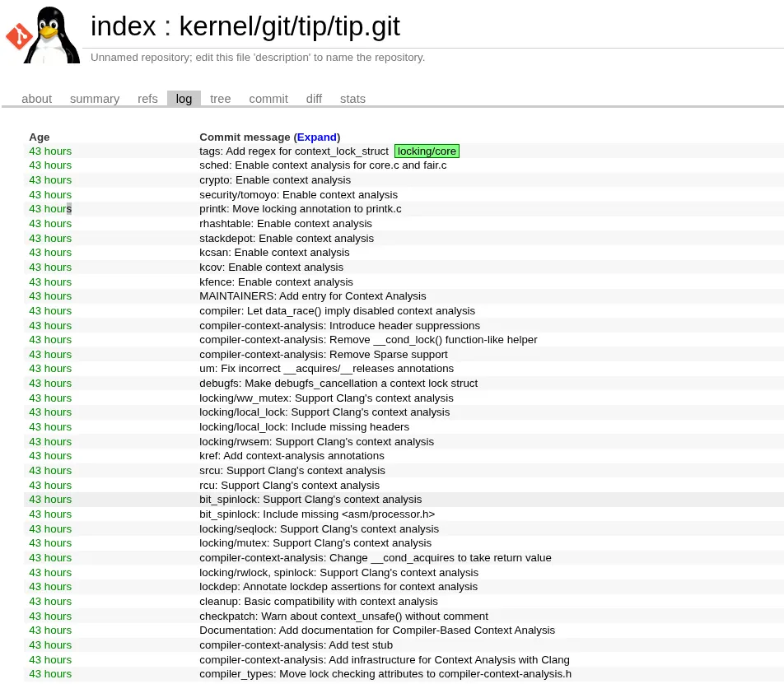Open the locking/core branch label
784x684 pixels.
(427, 151)
